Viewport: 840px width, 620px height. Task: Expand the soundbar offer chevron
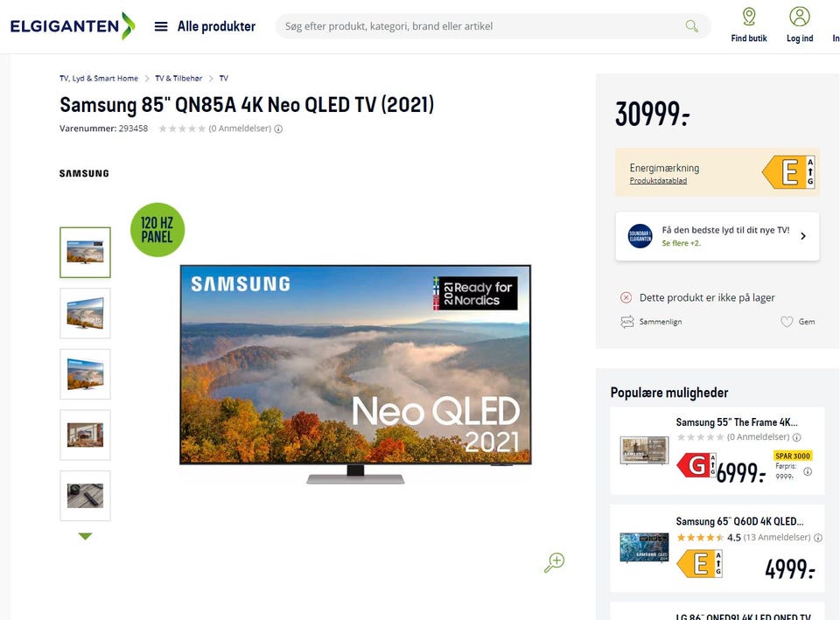point(803,236)
